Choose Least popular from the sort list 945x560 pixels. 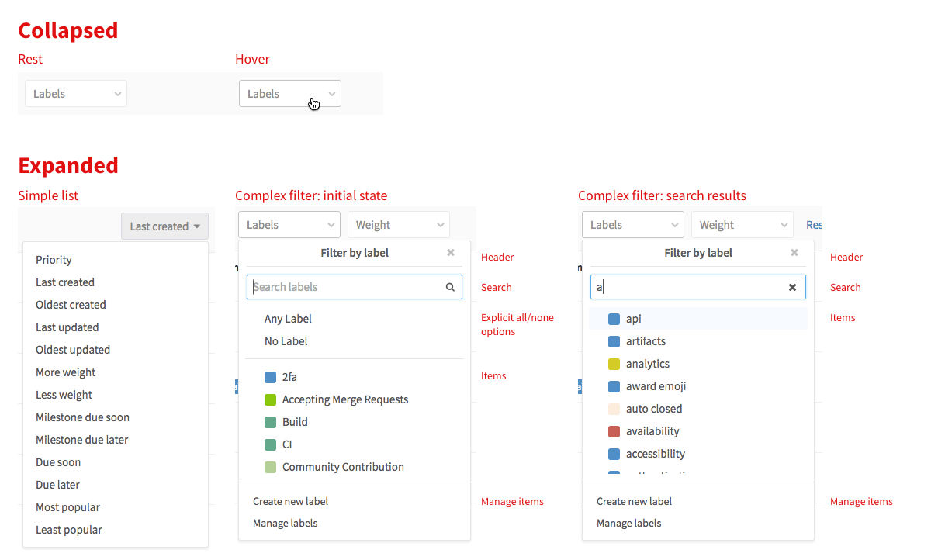[x=67, y=529]
